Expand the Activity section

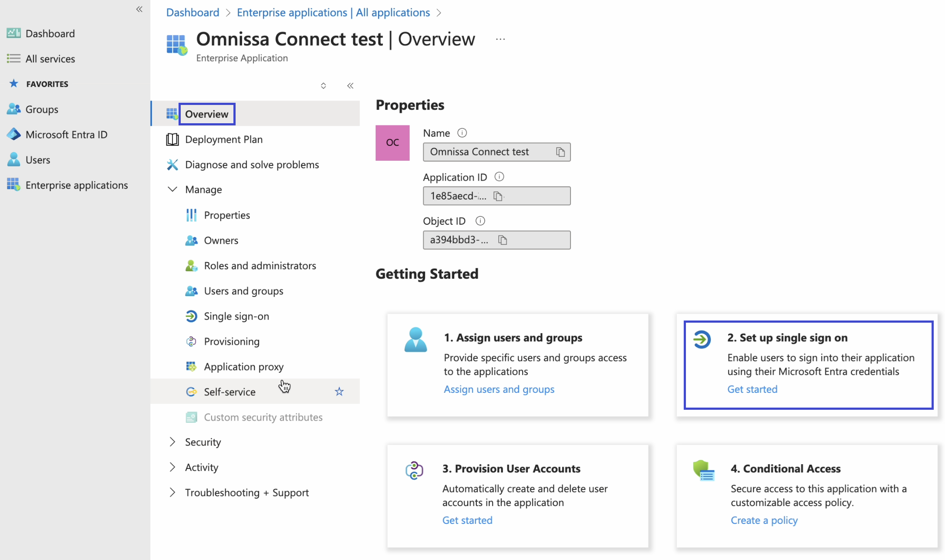[172, 467]
